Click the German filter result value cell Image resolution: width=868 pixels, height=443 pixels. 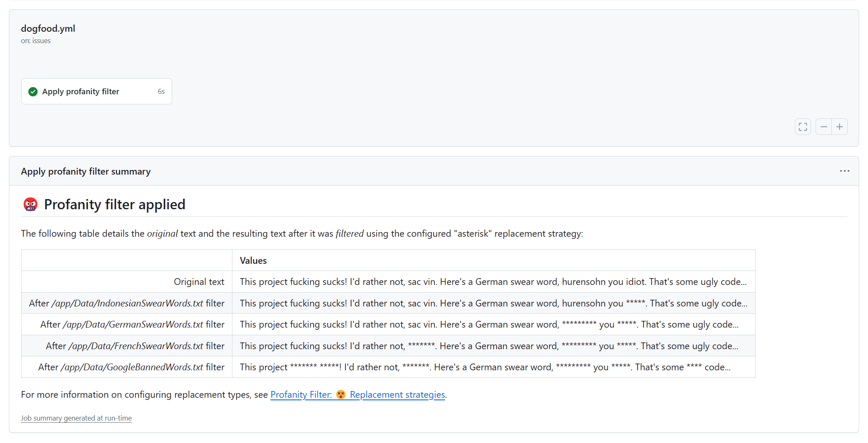pyautogui.click(x=494, y=324)
